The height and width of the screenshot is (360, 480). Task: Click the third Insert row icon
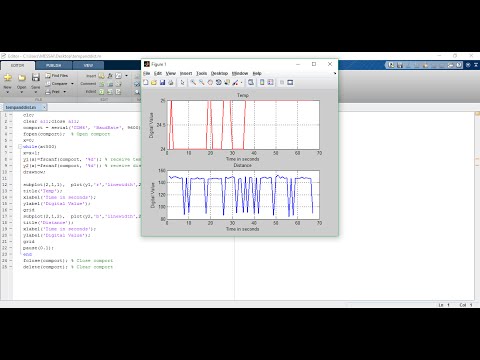point(118,76)
